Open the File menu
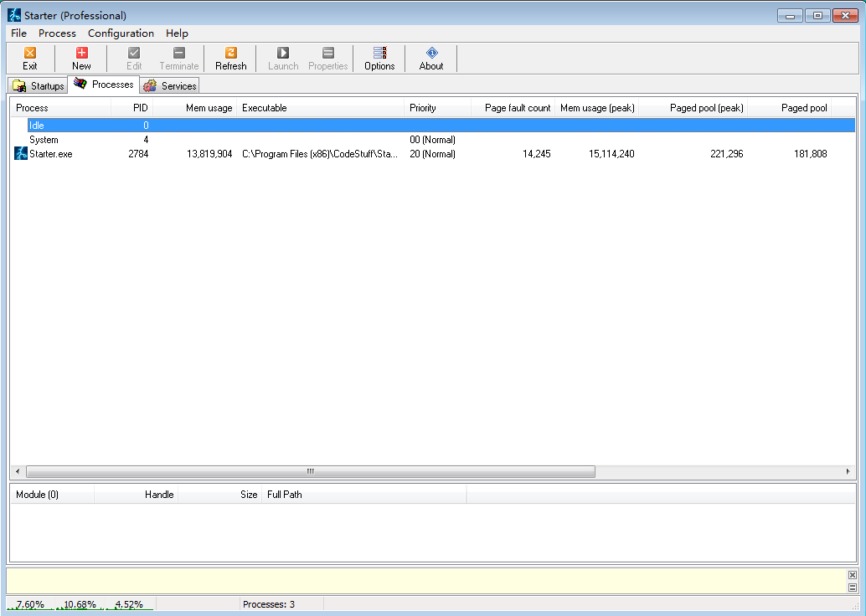Viewport: 866px width, 616px height. 18,33
